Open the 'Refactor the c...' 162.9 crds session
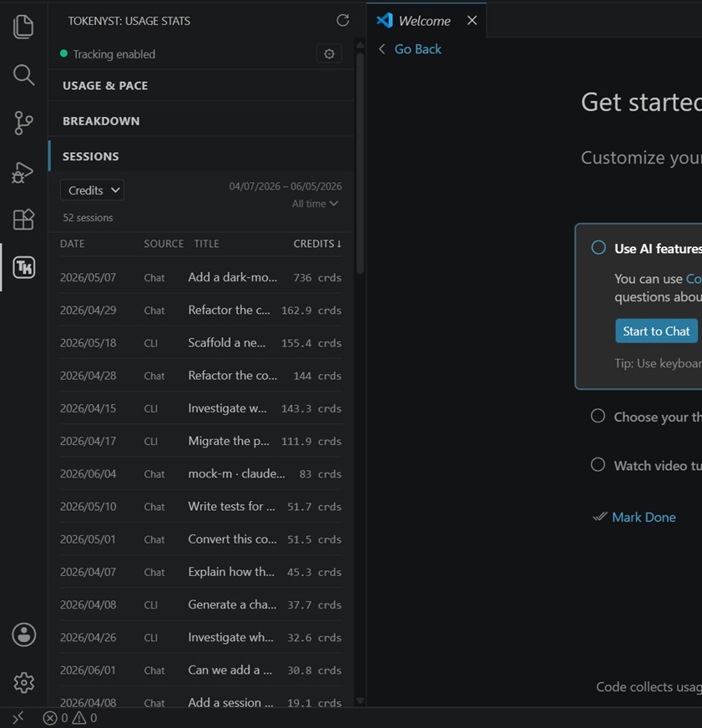The width and height of the screenshot is (702, 728). [200, 310]
